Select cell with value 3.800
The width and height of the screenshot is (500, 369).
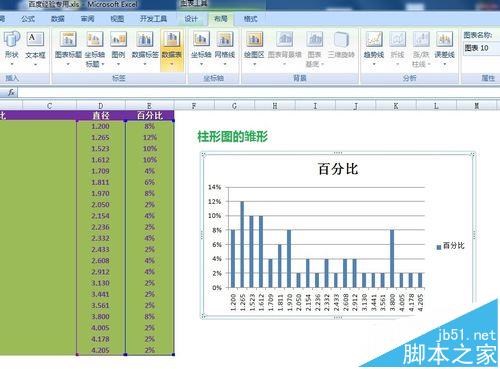click(101, 317)
